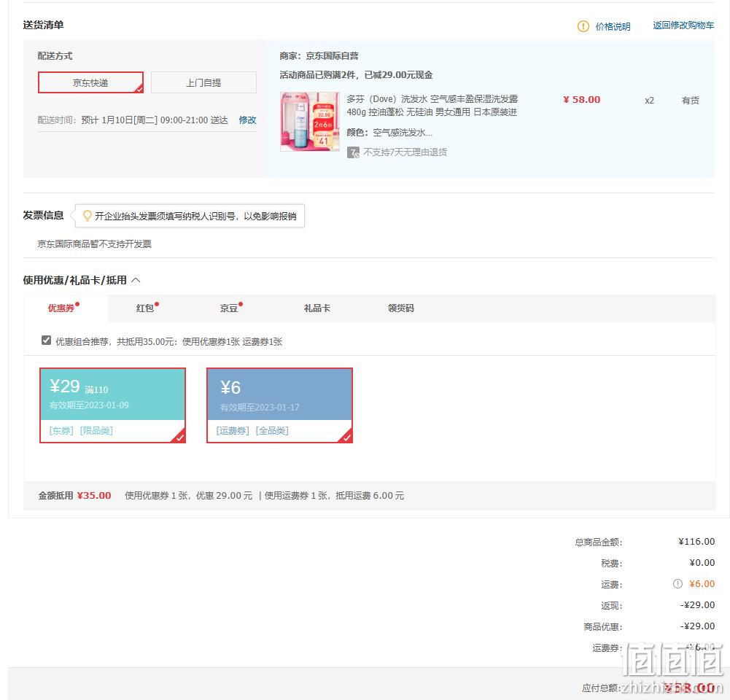Switch to the 京豆 tab
Screen dimensions: 730x700
tap(229, 308)
